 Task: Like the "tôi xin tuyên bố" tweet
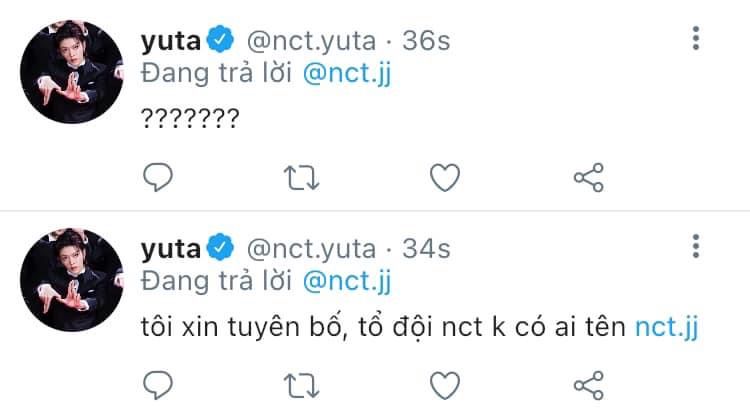[444, 386]
